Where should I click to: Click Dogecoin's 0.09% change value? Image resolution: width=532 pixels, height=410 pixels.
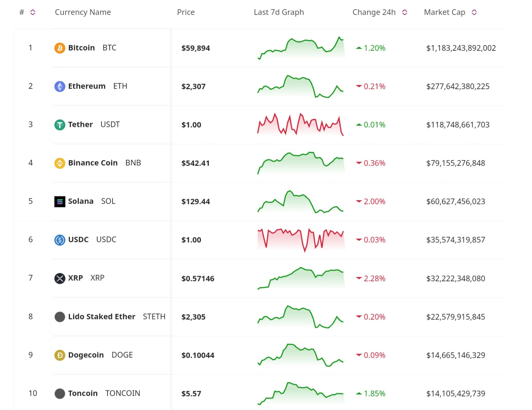click(374, 355)
